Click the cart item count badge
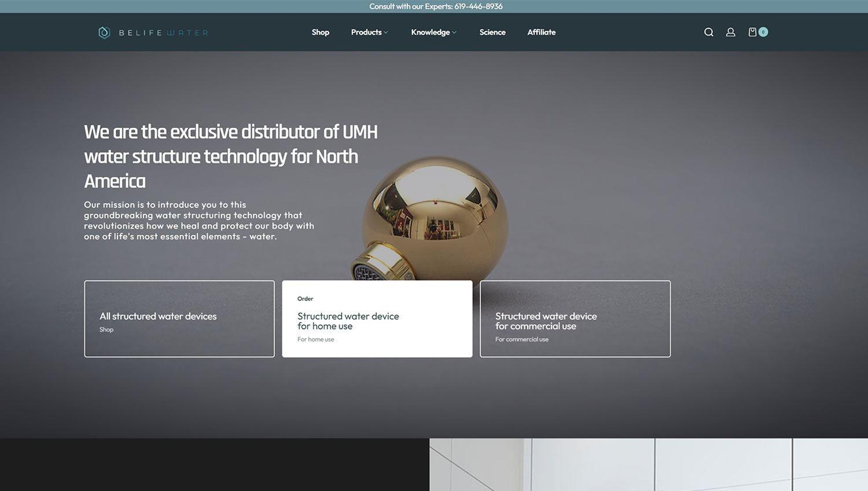Image resolution: width=868 pixels, height=491 pixels. click(763, 32)
